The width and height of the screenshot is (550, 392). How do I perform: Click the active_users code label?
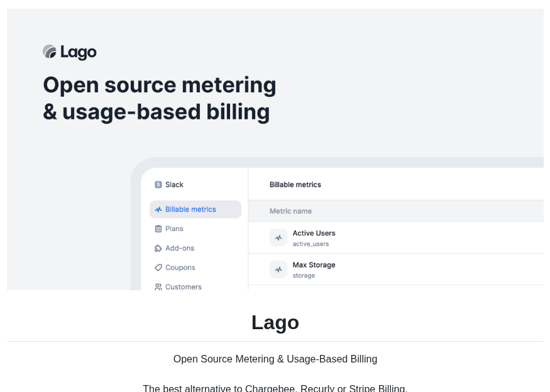click(x=311, y=244)
